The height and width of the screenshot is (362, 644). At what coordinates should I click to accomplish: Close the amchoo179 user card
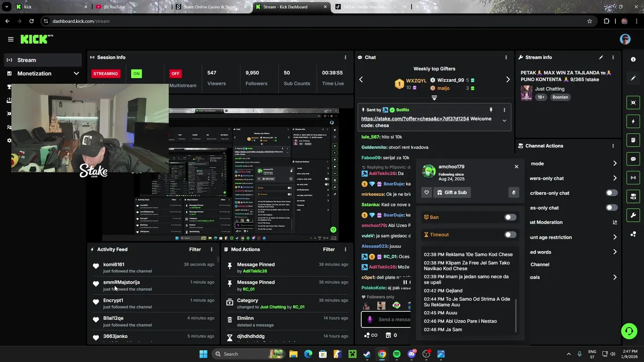pos(516,166)
